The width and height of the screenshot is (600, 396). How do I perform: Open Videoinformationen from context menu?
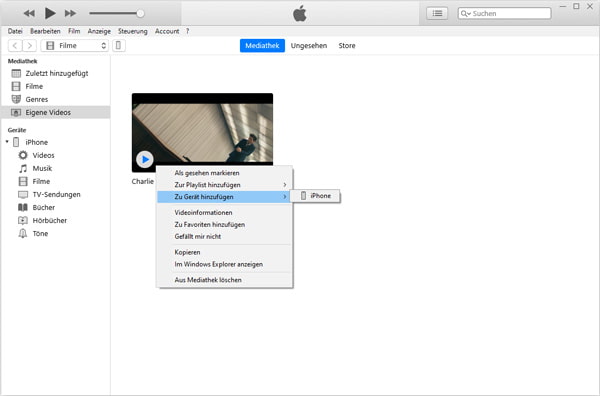[x=225, y=212]
